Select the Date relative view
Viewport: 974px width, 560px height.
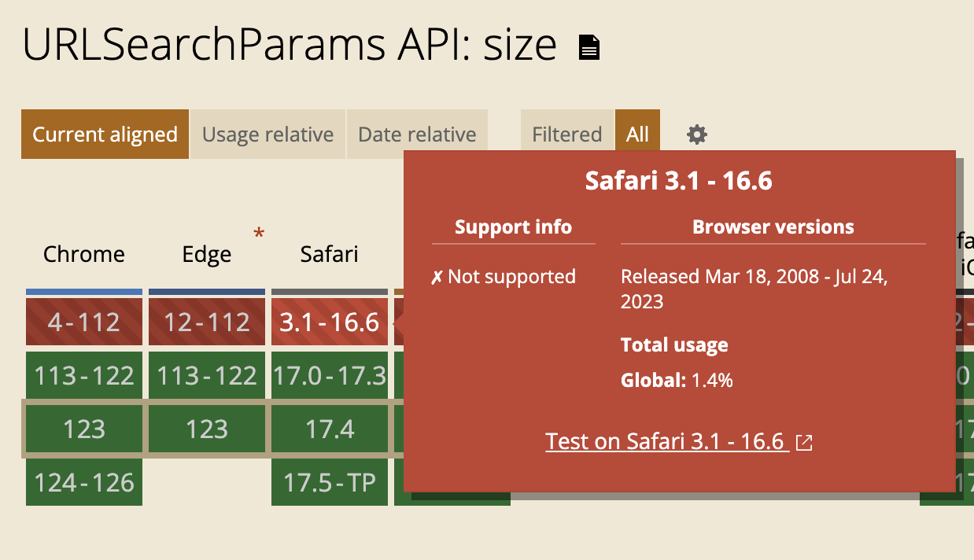pos(417,134)
